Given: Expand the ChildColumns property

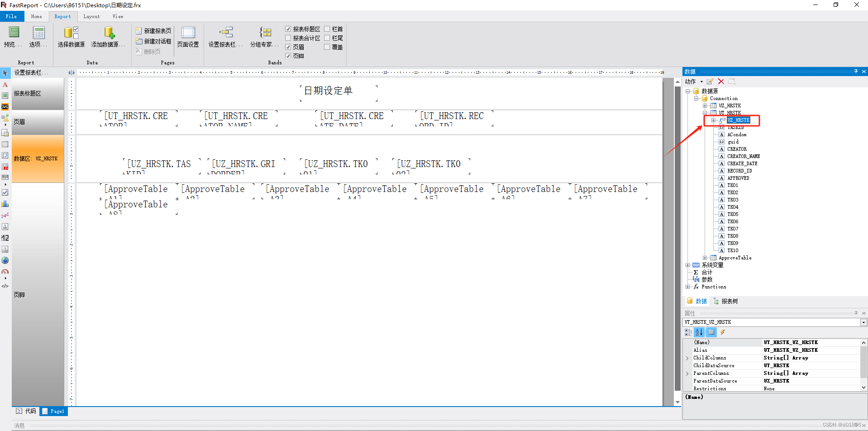Looking at the screenshot, I should coord(687,358).
